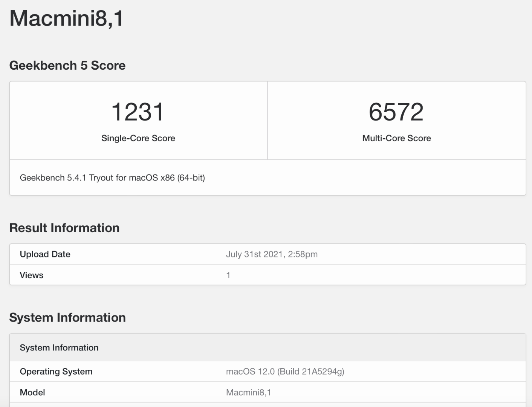Screen dimensions: 532x407
Task: Click the Single-Core Score label
Action: (x=138, y=138)
